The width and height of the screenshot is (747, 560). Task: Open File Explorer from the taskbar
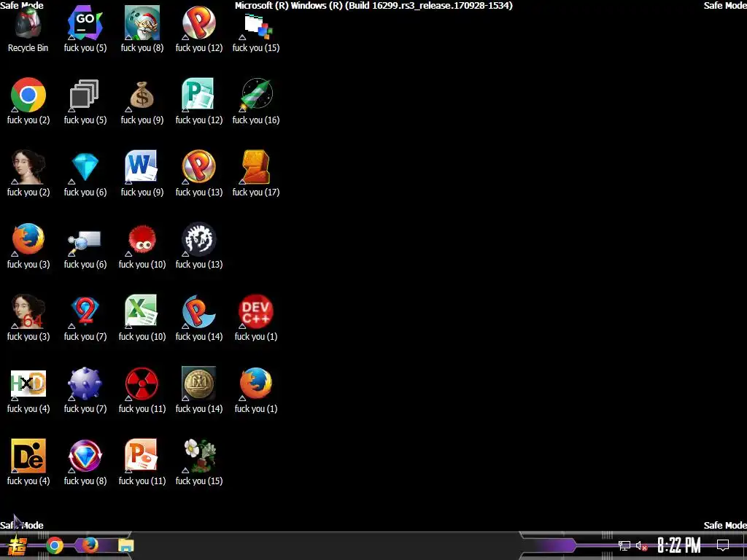[125, 545]
